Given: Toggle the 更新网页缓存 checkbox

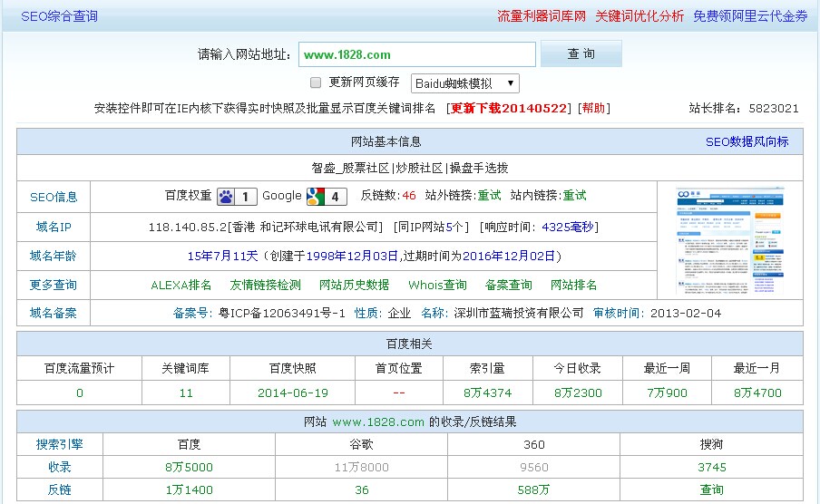Looking at the screenshot, I should click(316, 82).
